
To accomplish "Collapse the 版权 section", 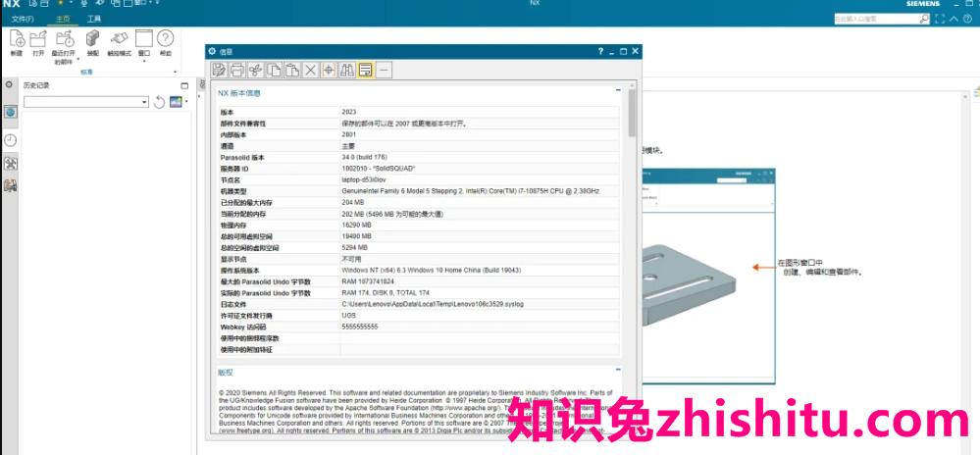I will tap(618, 370).
